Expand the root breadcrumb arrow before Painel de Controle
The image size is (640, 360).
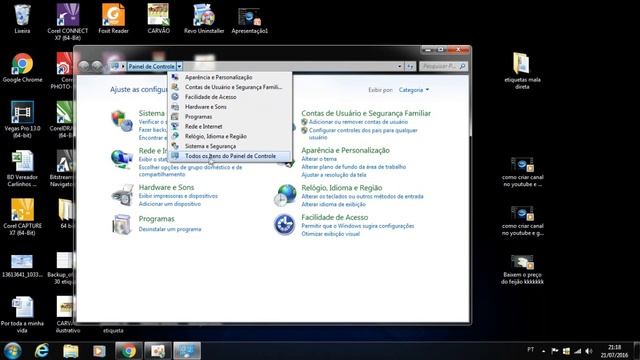coord(123,66)
